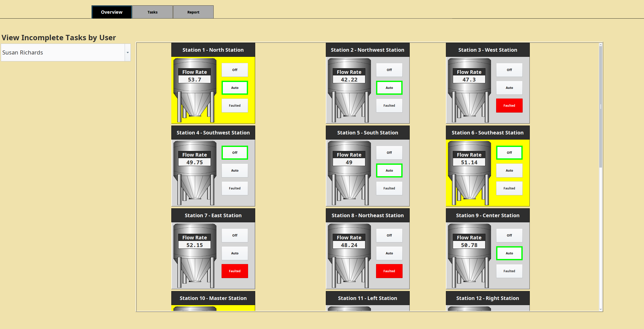Click Station 4 Off button
The height and width of the screenshot is (329, 644).
(235, 153)
